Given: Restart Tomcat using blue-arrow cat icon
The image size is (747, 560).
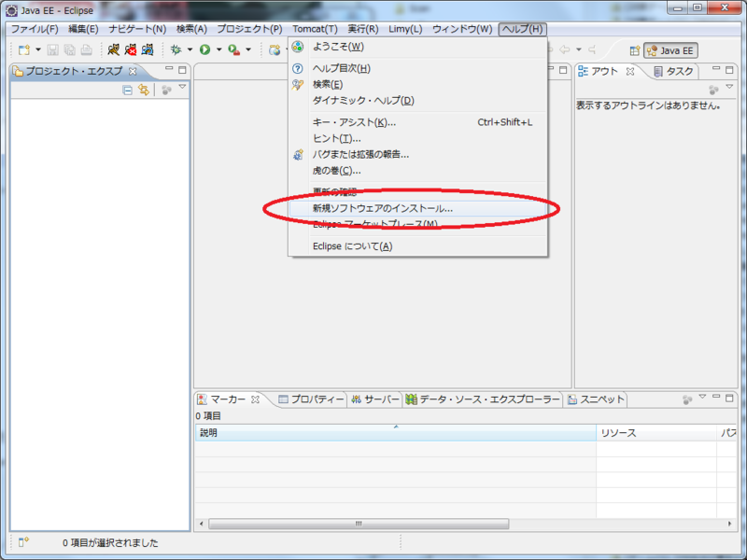Looking at the screenshot, I should coord(148,49).
